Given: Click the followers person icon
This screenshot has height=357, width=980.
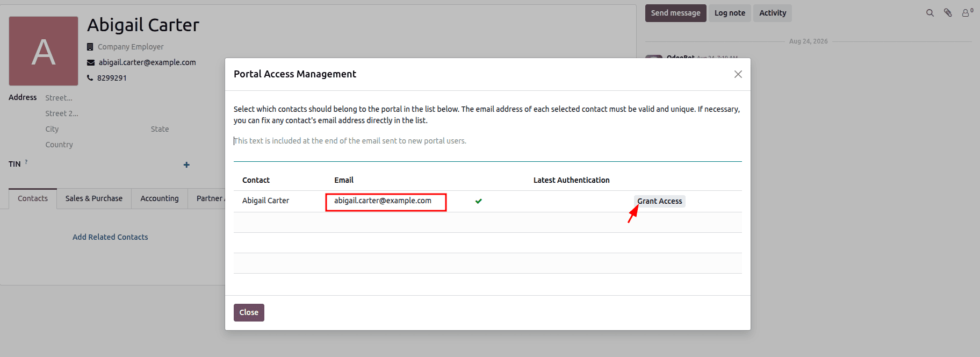Looking at the screenshot, I should pyautogui.click(x=967, y=13).
